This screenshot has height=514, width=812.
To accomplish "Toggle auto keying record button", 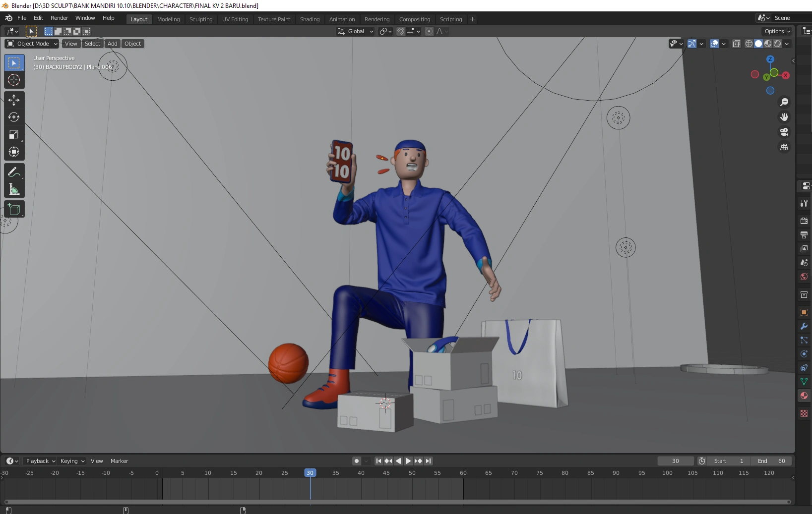I will [356, 461].
